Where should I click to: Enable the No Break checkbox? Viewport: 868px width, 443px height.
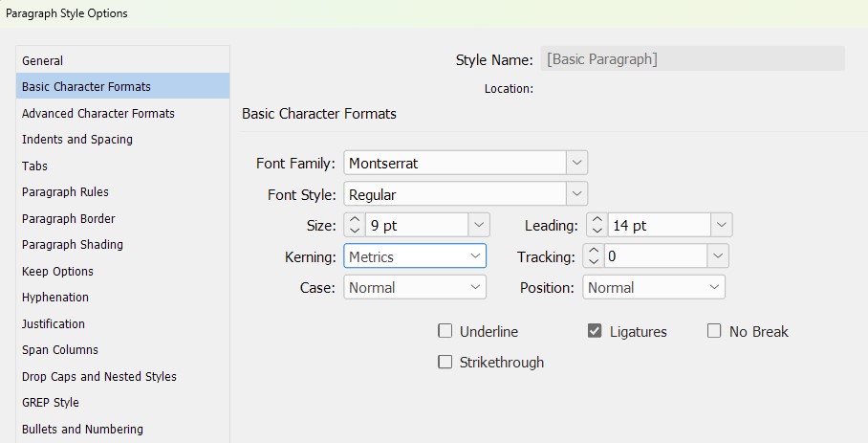[x=714, y=331]
